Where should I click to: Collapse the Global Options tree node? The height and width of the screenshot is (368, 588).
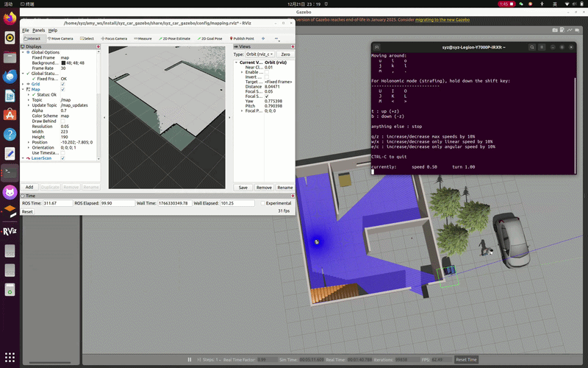point(23,52)
